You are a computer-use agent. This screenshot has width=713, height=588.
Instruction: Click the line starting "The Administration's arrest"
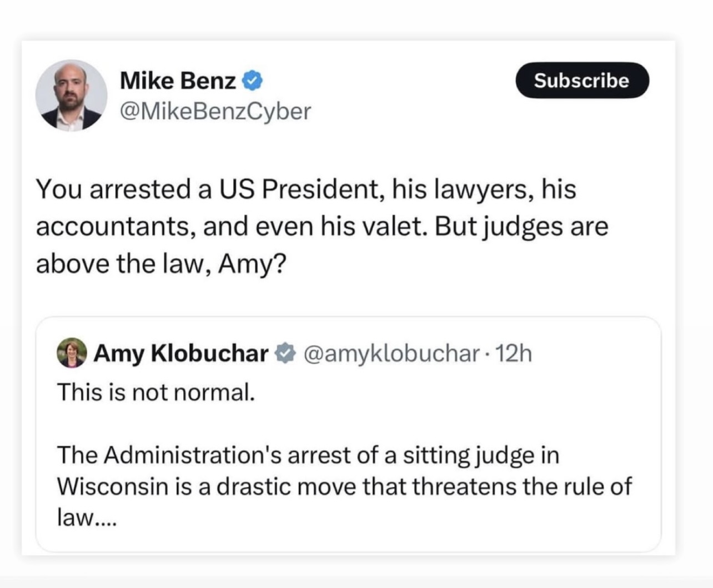308,455
